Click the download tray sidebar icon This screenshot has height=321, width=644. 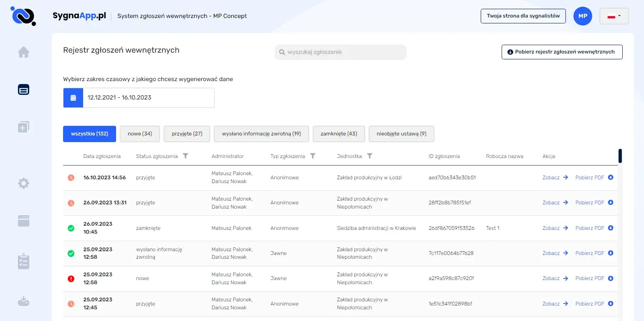tap(23, 301)
